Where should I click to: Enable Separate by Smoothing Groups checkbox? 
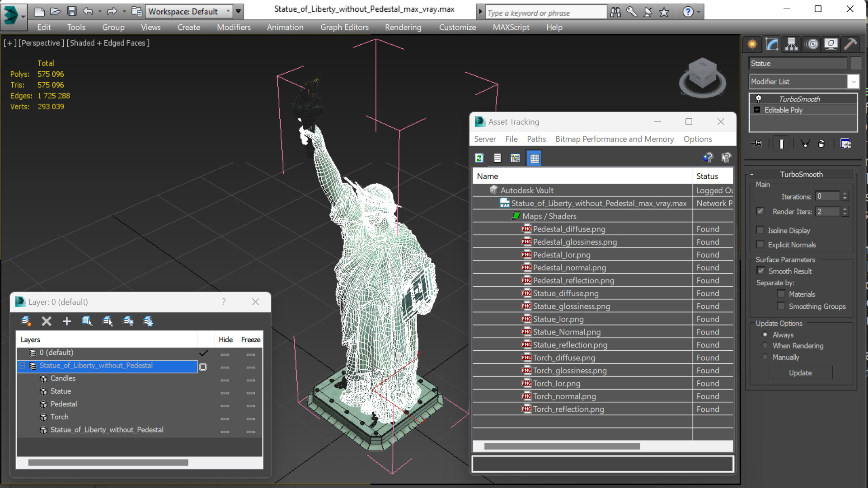click(x=781, y=306)
